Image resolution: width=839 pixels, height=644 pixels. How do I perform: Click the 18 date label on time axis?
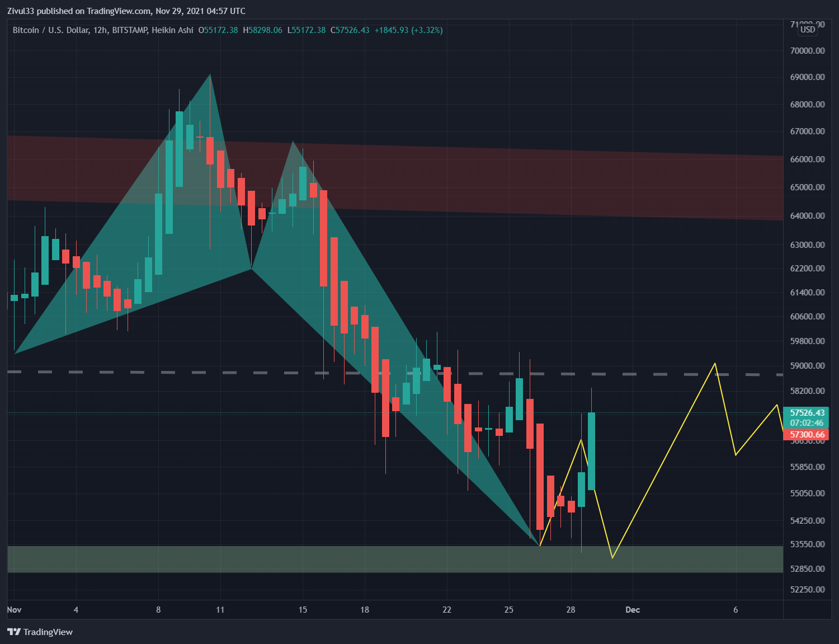365,610
